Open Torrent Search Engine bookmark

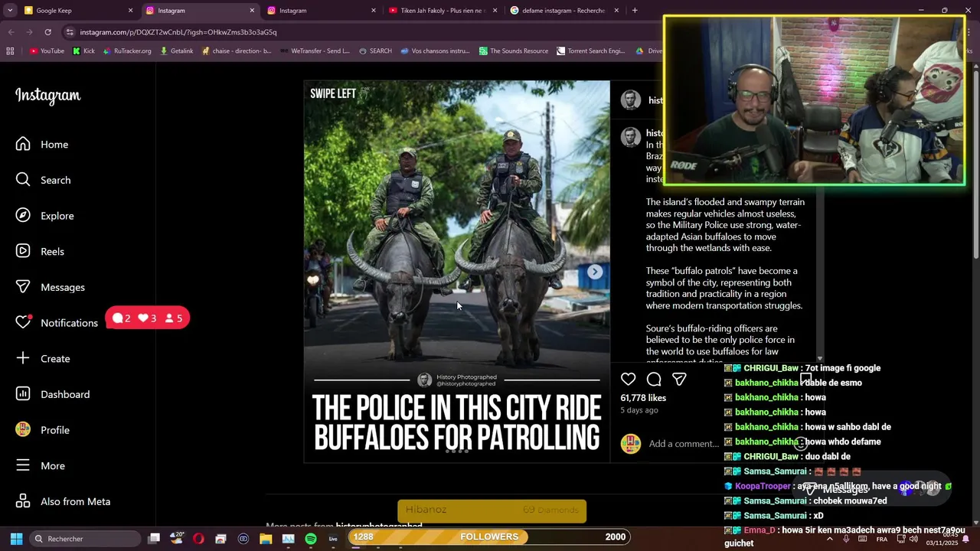590,51
